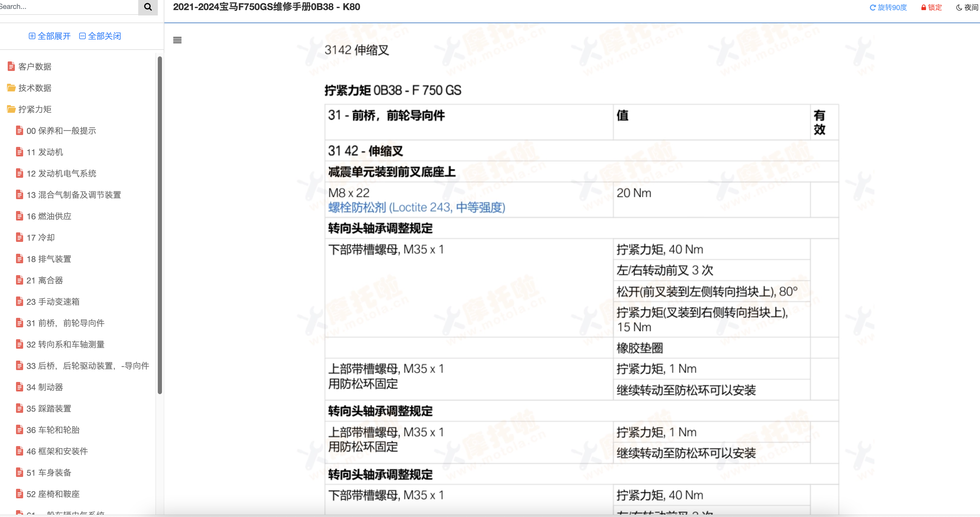Screen dimensions: 980x517
Task: Open 00 保养和一般提示 document
Action: [61, 131]
